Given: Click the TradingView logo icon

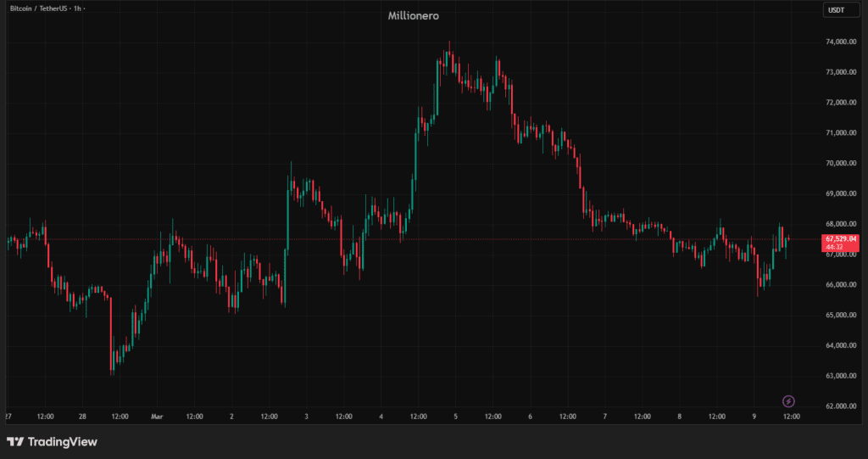Looking at the screenshot, I should pos(14,442).
